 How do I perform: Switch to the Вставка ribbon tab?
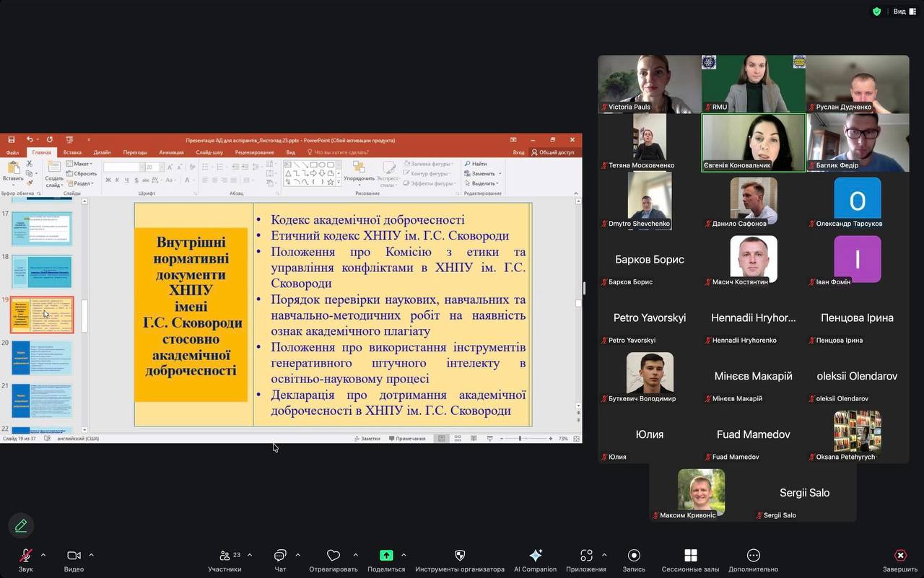tap(72, 152)
